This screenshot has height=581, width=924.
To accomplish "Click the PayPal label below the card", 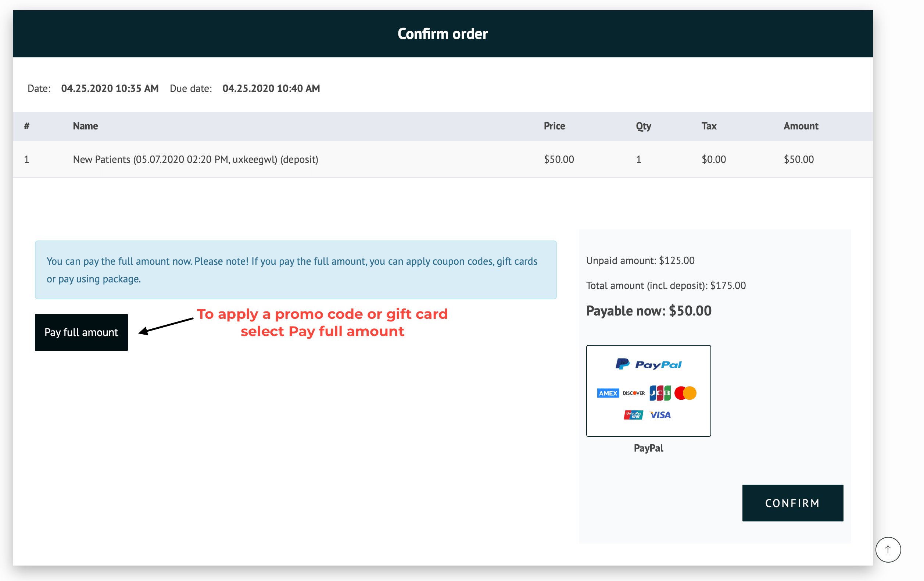I will click(648, 448).
